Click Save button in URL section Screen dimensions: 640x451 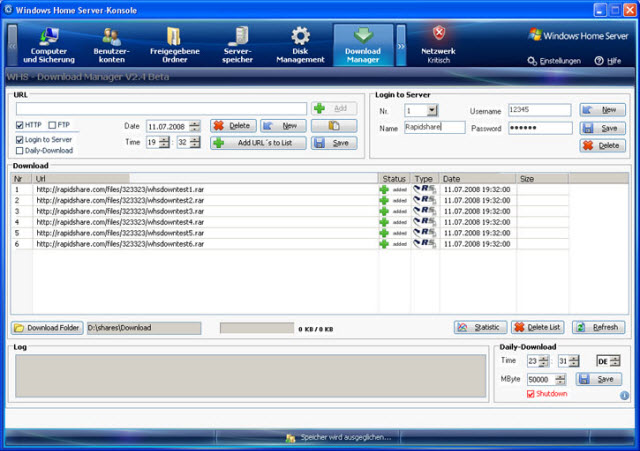click(334, 143)
